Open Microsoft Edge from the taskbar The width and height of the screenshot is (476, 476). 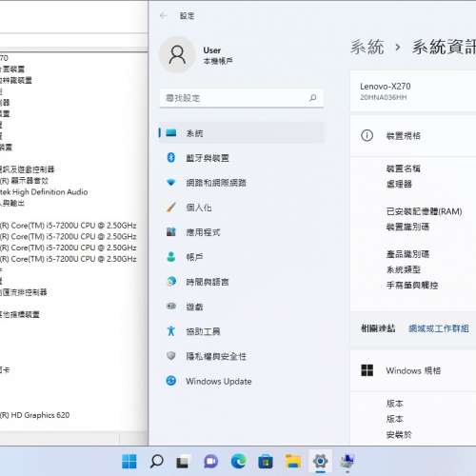pyautogui.click(x=238, y=462)
